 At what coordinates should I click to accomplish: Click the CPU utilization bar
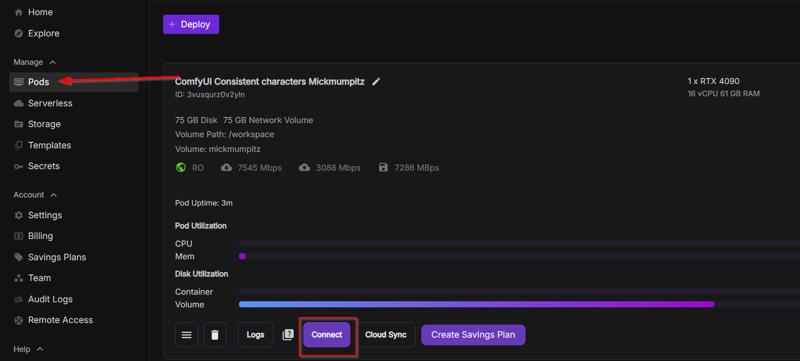pyautogui.click(x=519, y=244)
